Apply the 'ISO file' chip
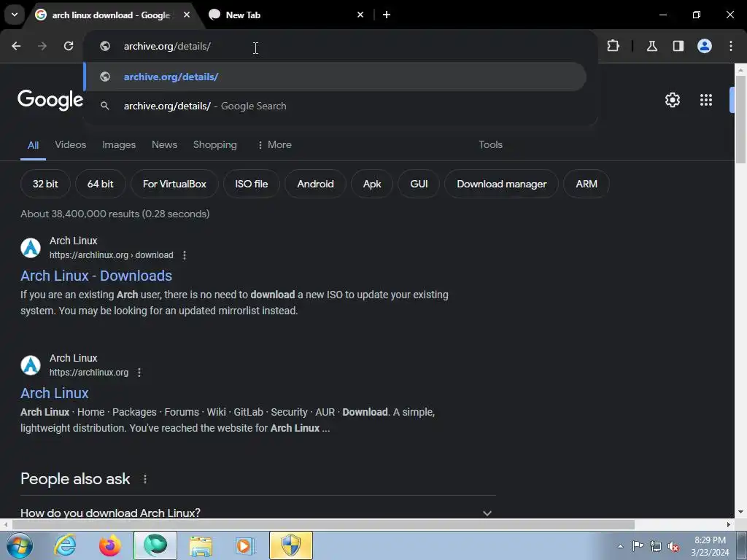The height and width of the screenshot is (560, 747). pos(252,184)
